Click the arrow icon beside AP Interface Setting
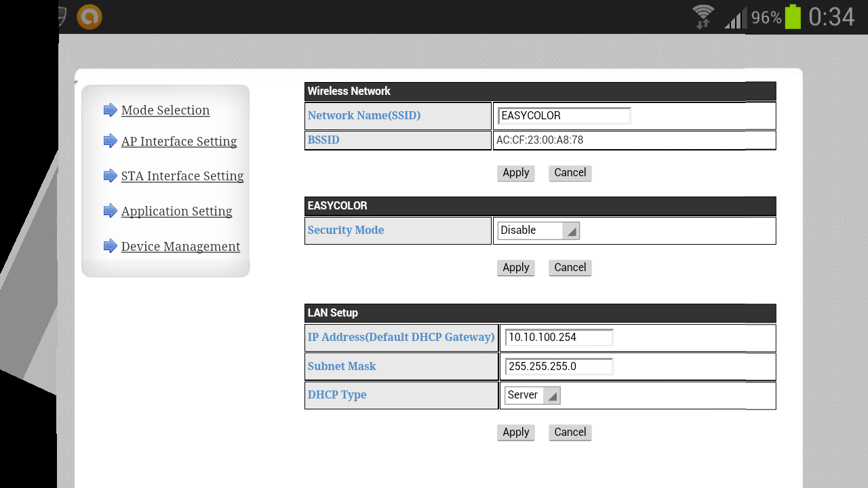Viewport: 868px width, 488px height. click(111, 141)
